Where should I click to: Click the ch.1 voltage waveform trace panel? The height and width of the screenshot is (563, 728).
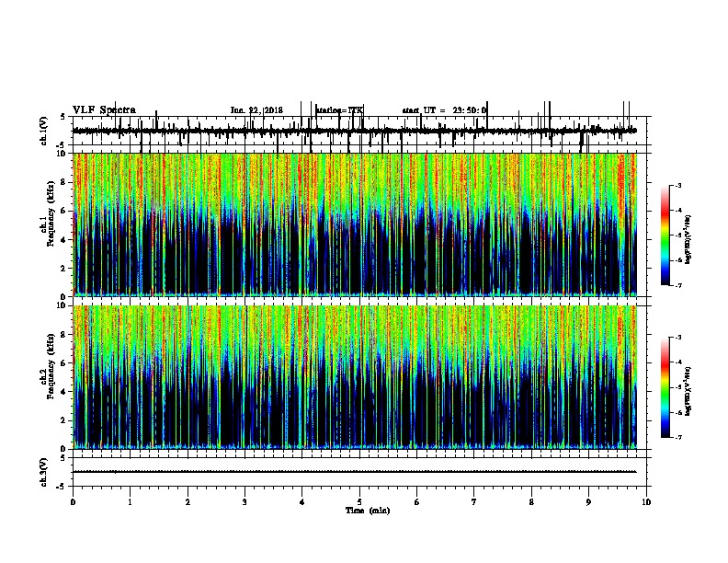coord(359,131)
